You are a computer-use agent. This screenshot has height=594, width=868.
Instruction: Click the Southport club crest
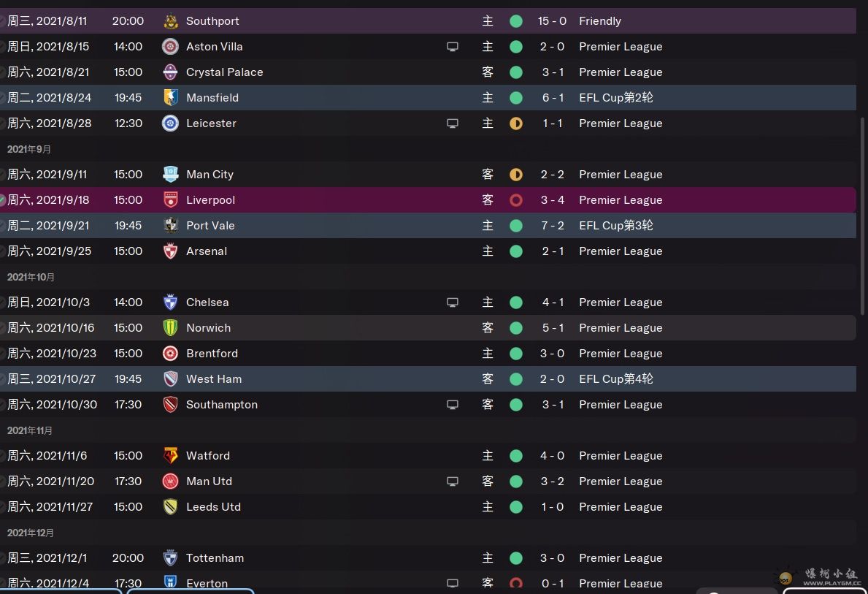(x=171, y=21)
